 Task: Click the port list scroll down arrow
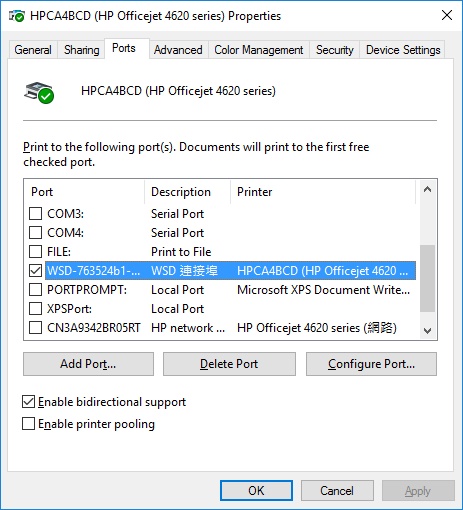pos(427,330)
